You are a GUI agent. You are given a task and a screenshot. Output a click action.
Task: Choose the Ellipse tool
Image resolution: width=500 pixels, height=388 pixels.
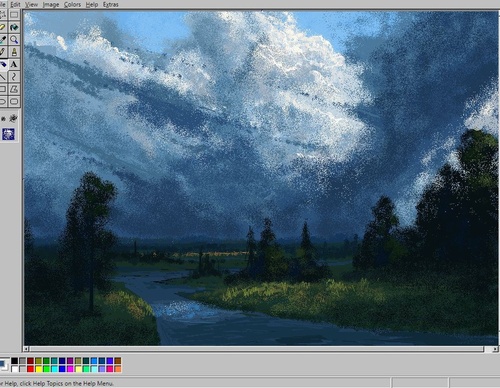[x=2, y=101]
